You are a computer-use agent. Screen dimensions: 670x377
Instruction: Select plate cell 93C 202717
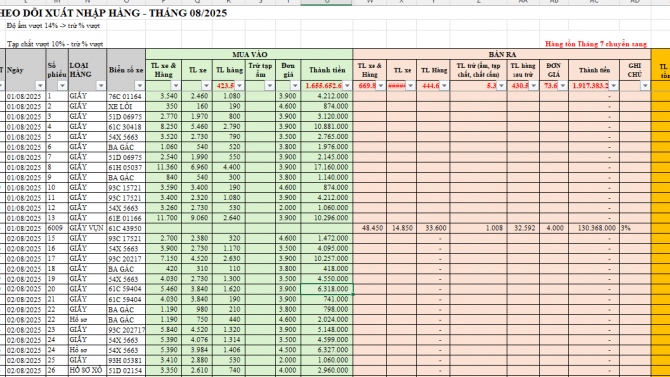126,330
